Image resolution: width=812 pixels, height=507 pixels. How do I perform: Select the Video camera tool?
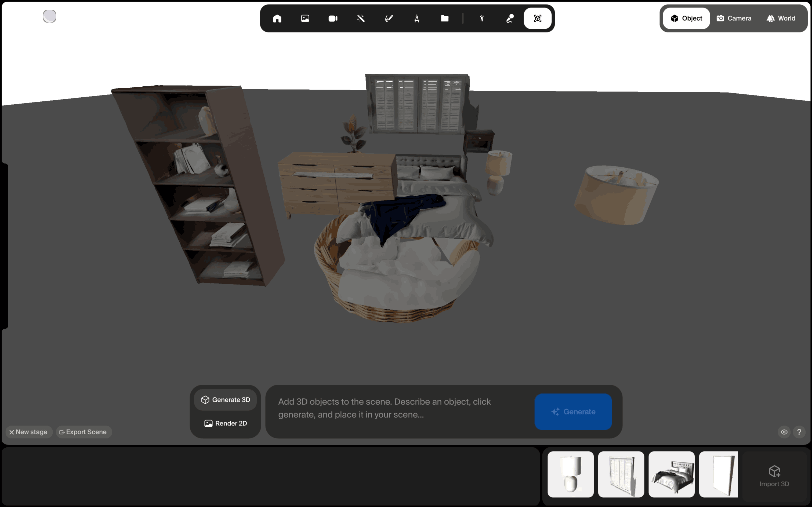[333, 19]
